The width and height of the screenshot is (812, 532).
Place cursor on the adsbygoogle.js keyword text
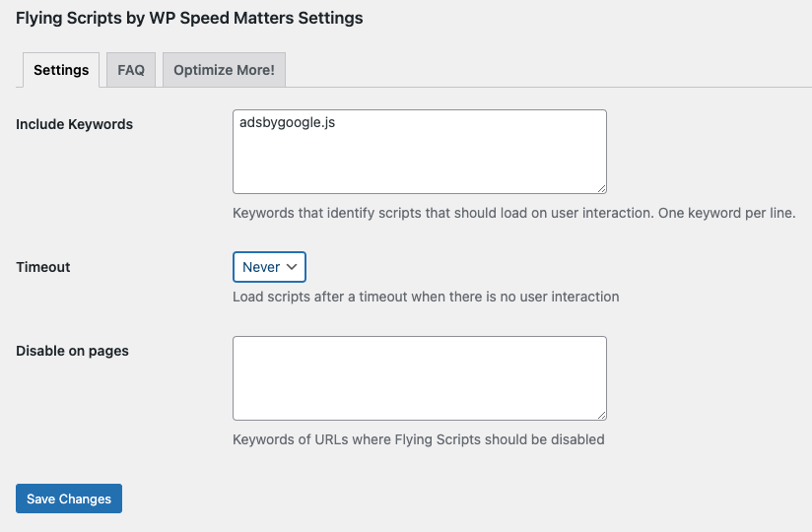[287, 122]
